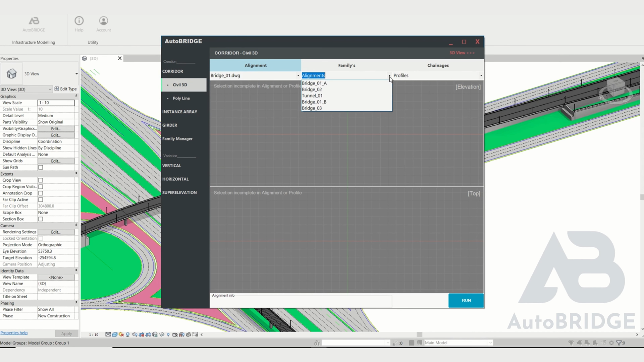Click the CORRIDOR section header
This screenshot has height=362, width=644.
pos(173,71)
